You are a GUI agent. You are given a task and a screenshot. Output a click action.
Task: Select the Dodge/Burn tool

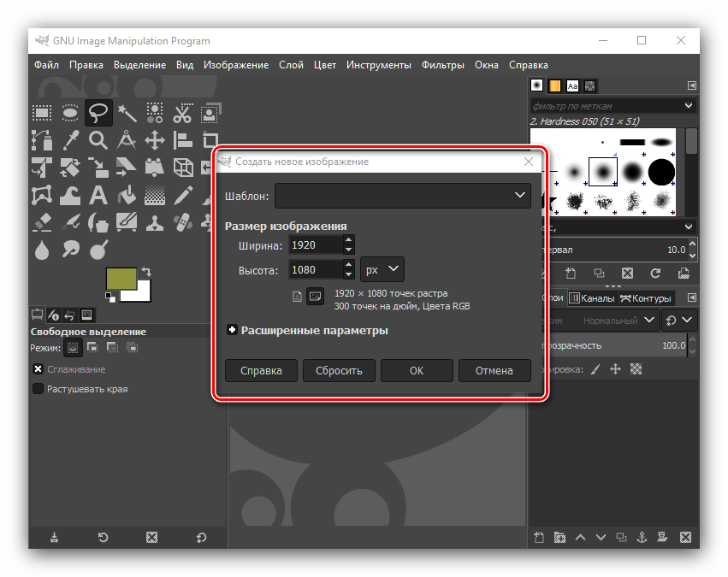[x=98, y=250]
